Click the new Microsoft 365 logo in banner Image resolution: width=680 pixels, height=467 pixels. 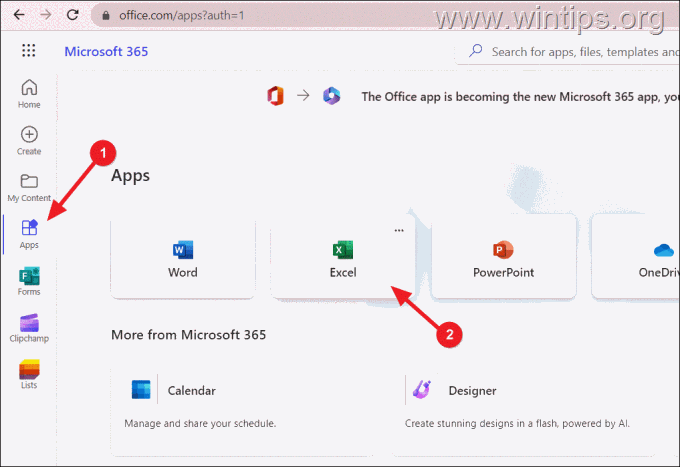332,96
